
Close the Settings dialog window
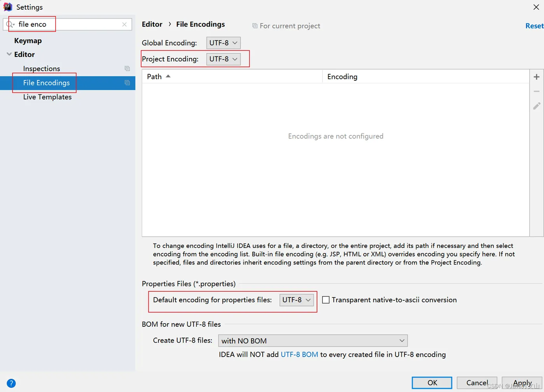[536, 7]
